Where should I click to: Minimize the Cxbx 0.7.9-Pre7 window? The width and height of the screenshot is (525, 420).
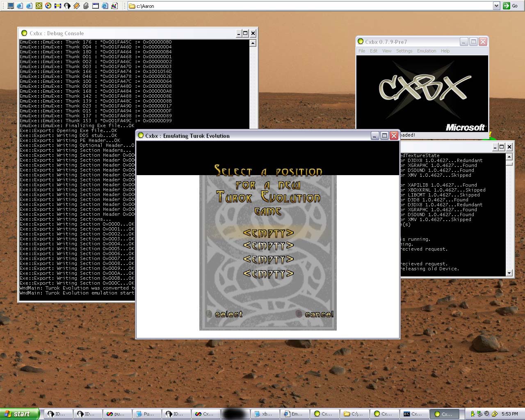coord(464,41)
